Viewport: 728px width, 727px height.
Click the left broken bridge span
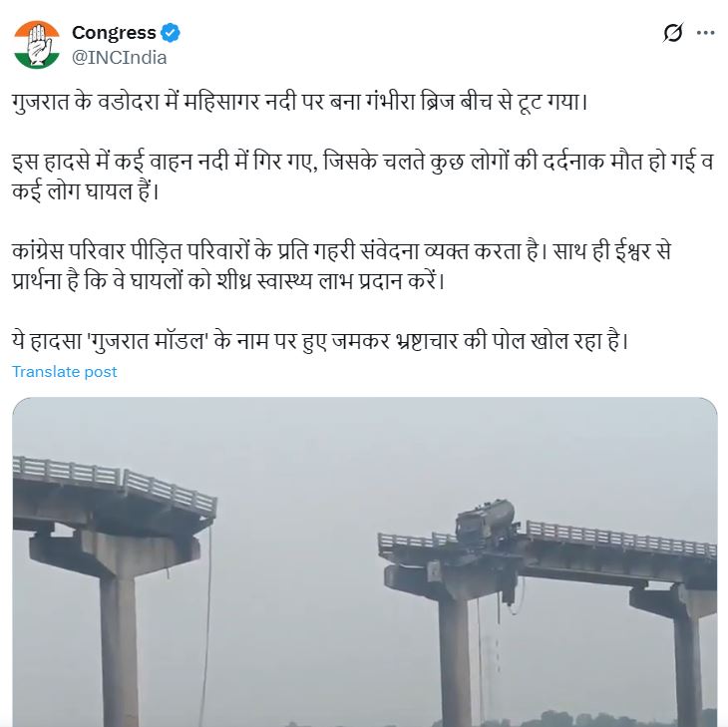point(115,497)
